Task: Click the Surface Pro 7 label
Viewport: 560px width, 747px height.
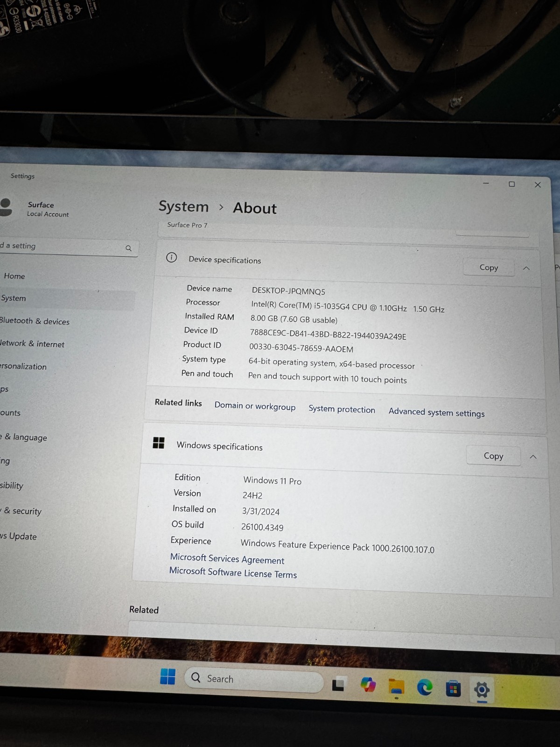Action: (187, 225)
